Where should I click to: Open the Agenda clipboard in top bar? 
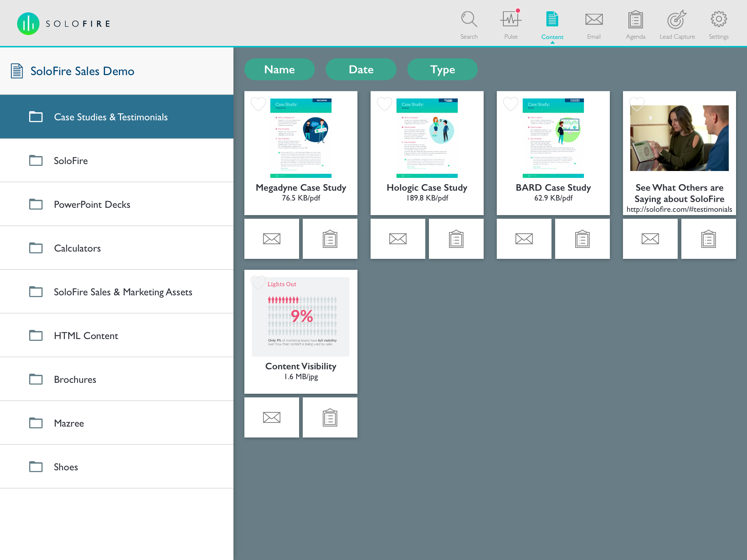click(x=635, y=25)
